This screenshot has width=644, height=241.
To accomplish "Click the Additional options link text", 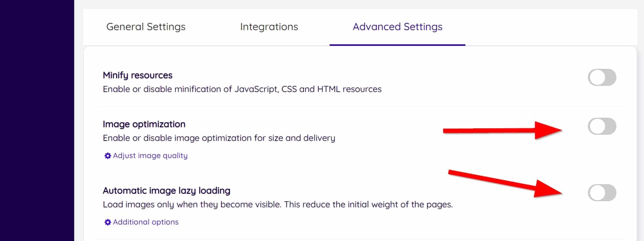I will pyautogui.click(x=146, y=222).
